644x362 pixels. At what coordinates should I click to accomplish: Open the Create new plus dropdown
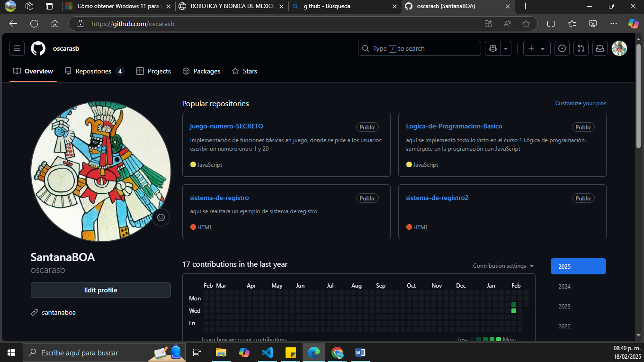click(537, 48)
